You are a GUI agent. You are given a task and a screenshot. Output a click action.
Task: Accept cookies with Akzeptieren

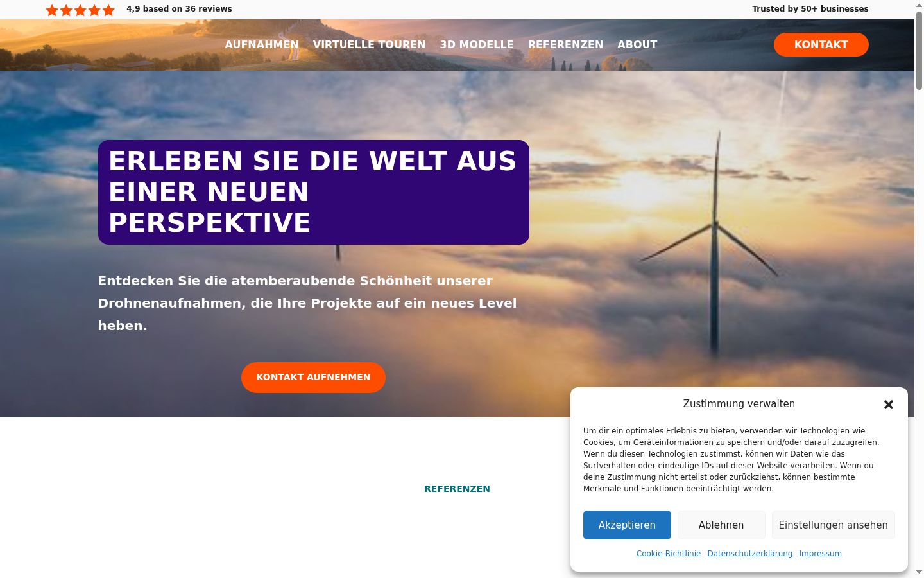[x=627, y=525]
